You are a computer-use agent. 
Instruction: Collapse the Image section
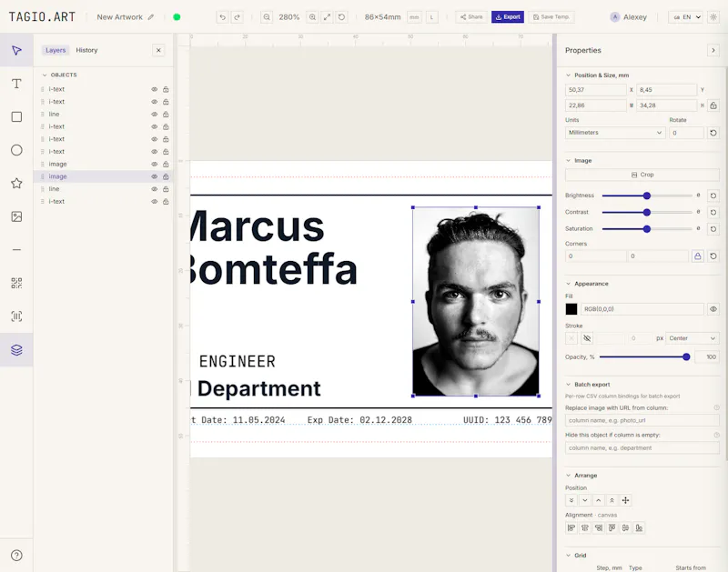568,161
